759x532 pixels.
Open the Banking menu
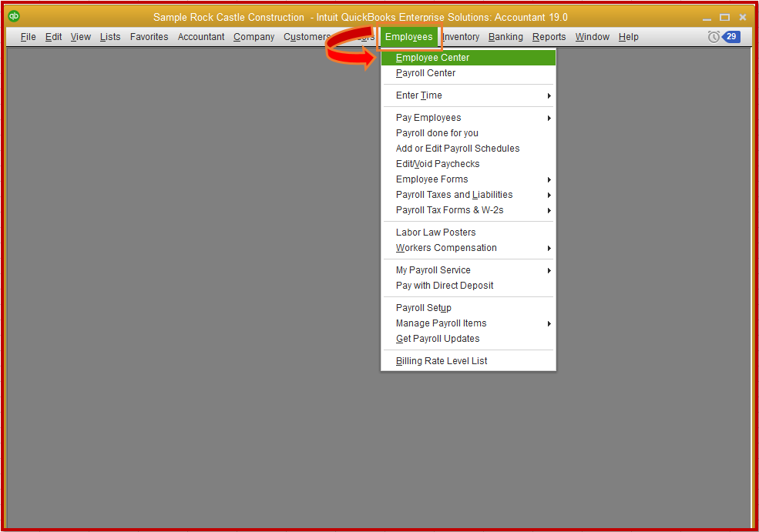coord(505,37)
